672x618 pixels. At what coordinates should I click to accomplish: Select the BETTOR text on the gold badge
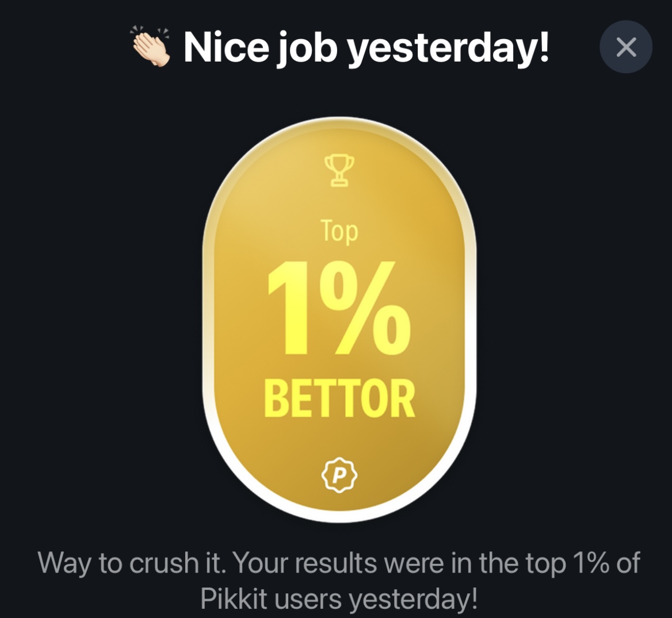pos(339,398)
